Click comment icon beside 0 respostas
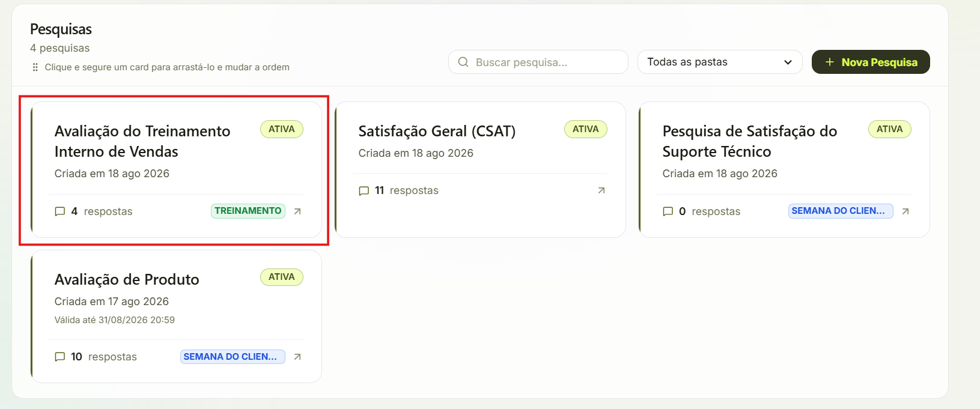This screenshot has width=980, height=409. [668, 211]
